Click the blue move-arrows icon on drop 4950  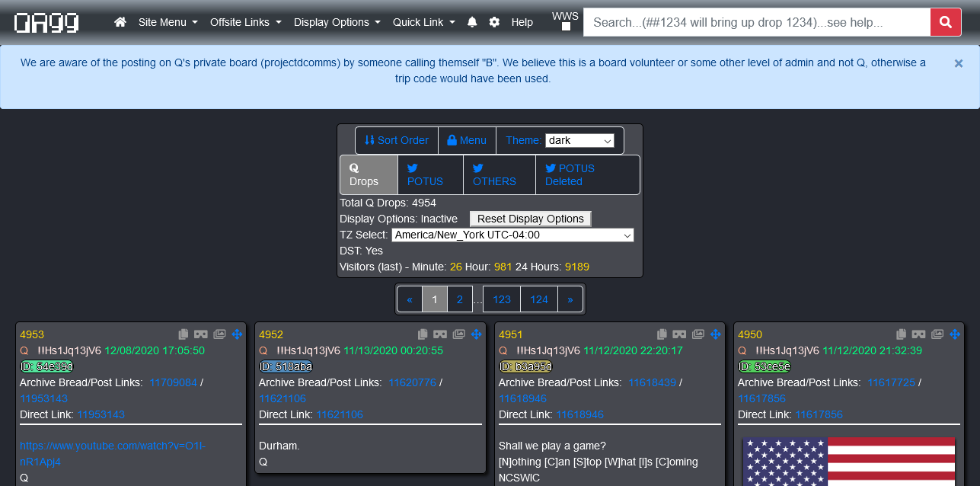(x=954, y=334)
